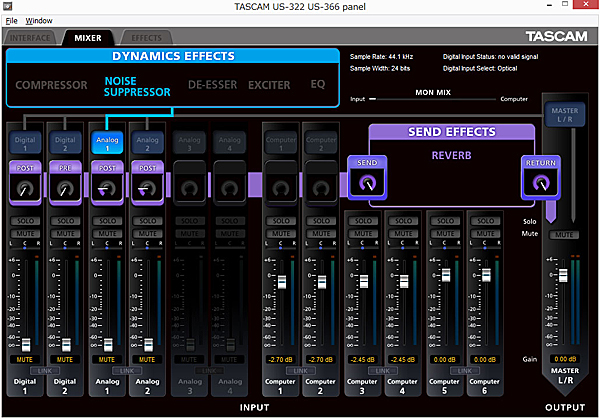The height and width of the screenshot is (419, 600).
Task: Open the File menu
Action: [11, 21]
